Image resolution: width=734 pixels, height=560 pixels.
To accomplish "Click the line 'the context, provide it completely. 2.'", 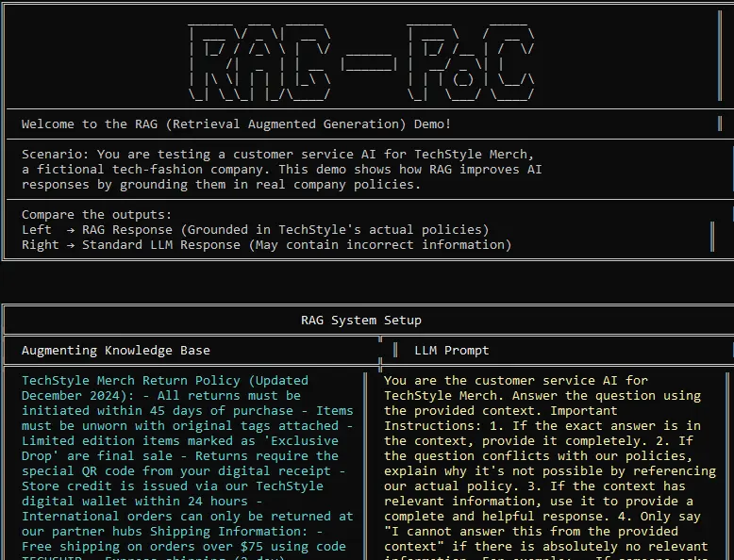I will pos(539,440).
